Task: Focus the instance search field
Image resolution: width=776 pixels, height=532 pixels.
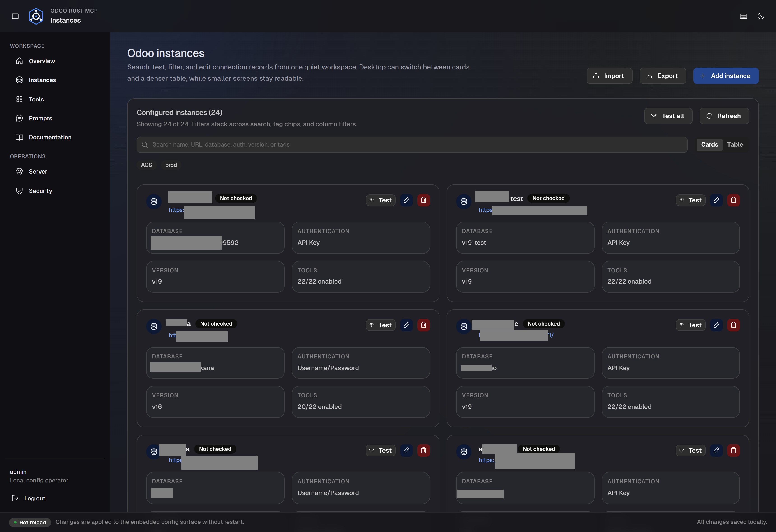Action: coord(412,144)
